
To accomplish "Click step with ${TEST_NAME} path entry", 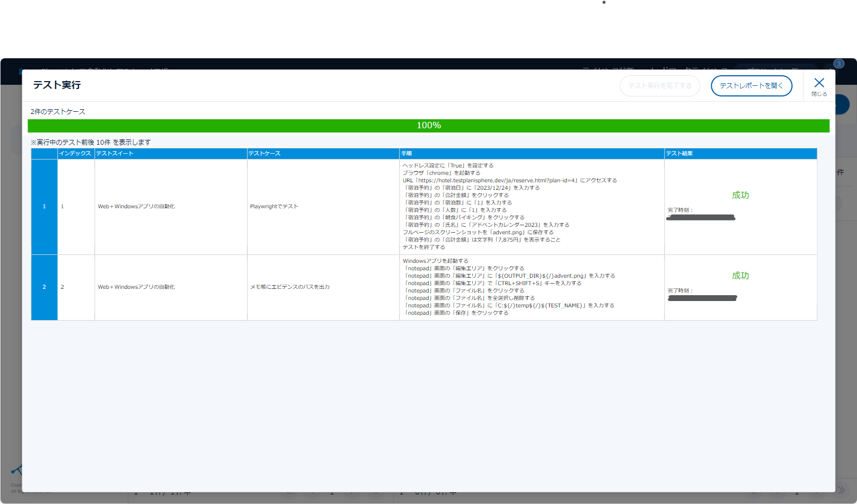I will click(x=509, y=305).
